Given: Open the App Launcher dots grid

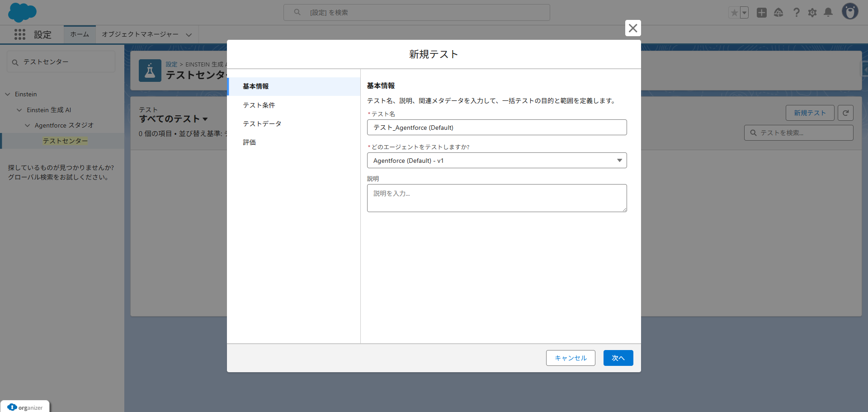Looking at the screenshot, I should (20, 34).
